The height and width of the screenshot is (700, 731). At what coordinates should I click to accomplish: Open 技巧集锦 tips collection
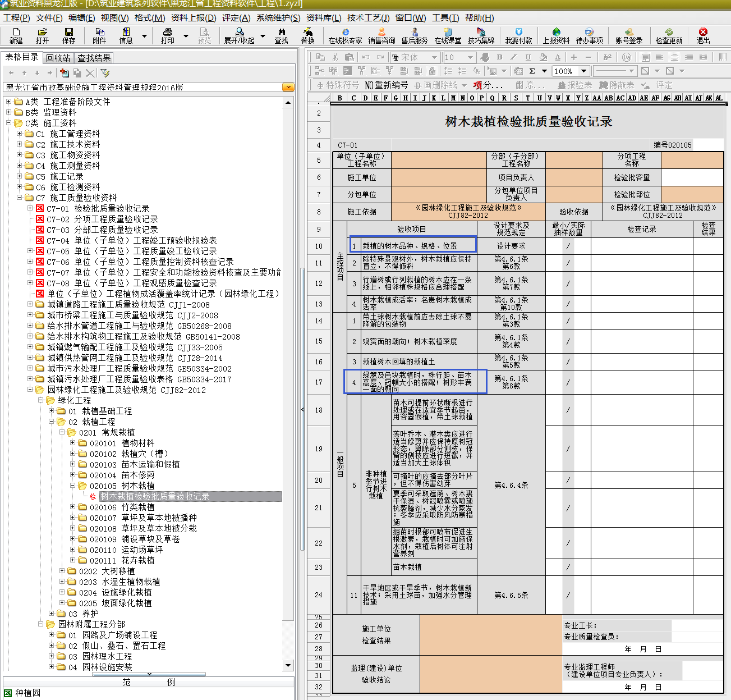481,36
